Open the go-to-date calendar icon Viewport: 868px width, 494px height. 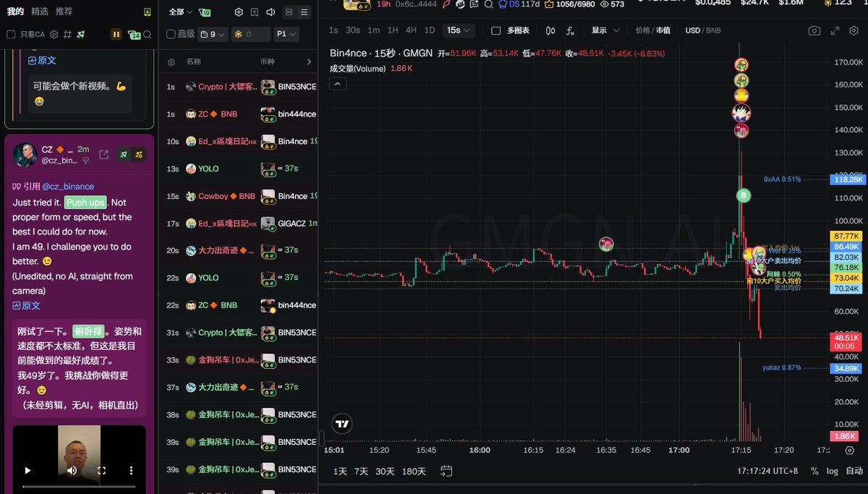point(446,471)
